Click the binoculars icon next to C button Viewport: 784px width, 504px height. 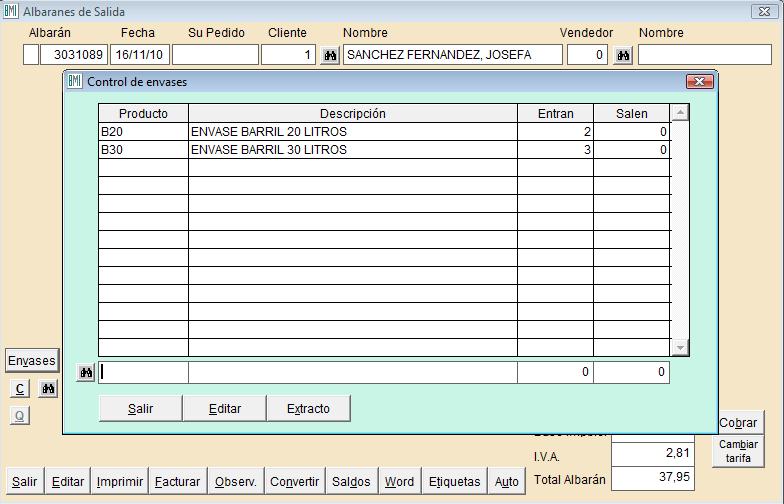point(48,389)
